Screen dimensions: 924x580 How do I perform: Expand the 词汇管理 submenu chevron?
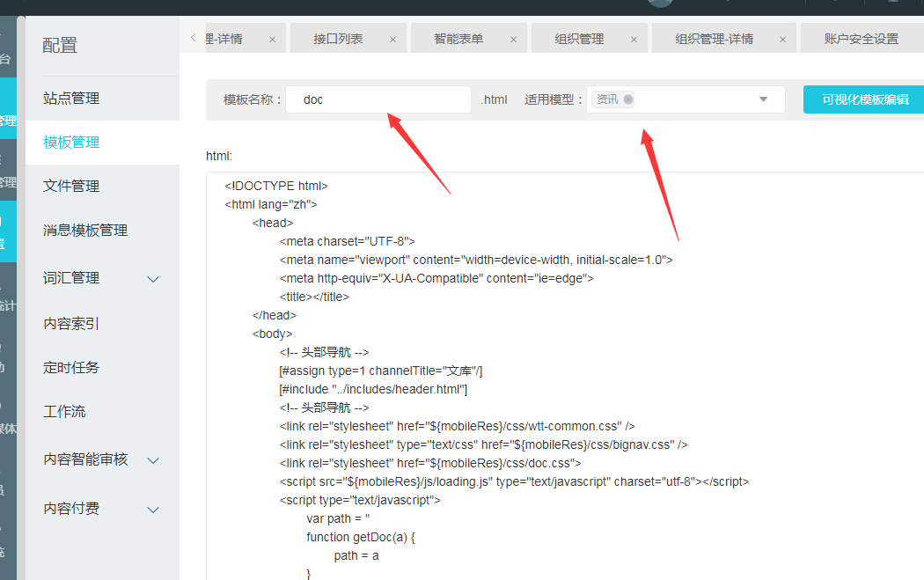tap(153, 279)
